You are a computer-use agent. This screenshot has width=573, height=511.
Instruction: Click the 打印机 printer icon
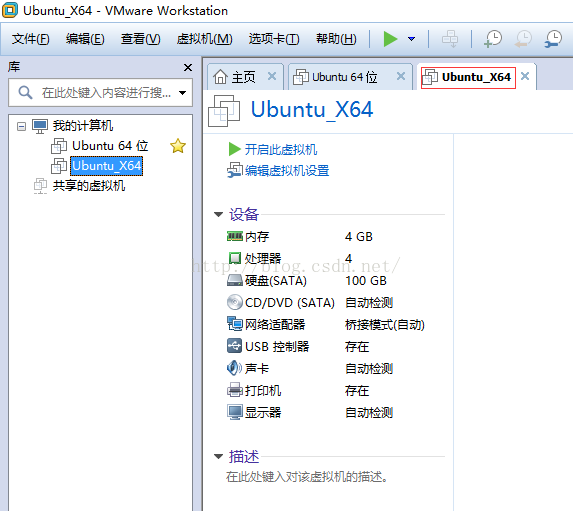pyautogui.click(x=234, y=390)
